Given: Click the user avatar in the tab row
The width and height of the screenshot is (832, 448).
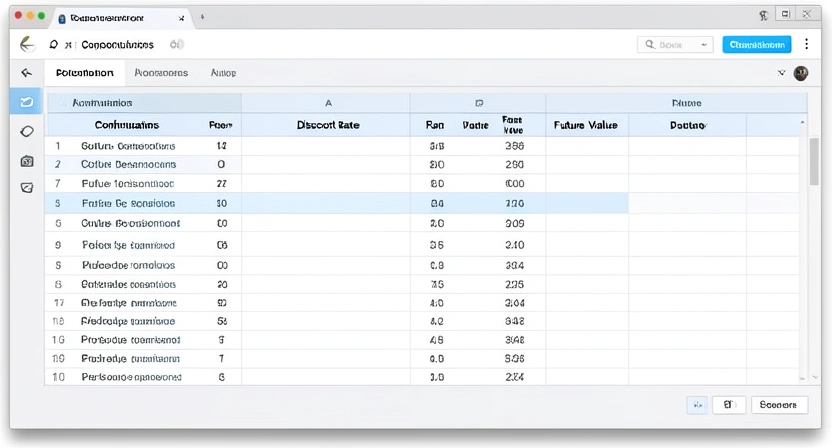Looking at the screenshot, I should (801, 73).
